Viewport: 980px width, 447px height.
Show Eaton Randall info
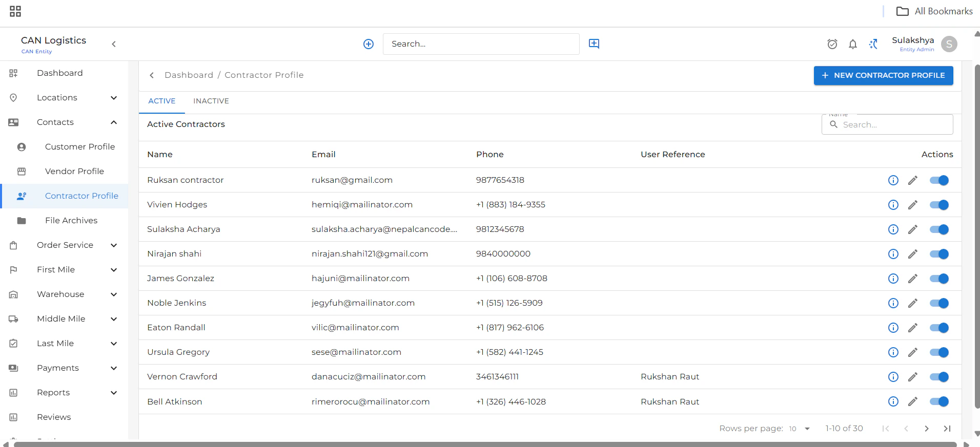[893, 328]
